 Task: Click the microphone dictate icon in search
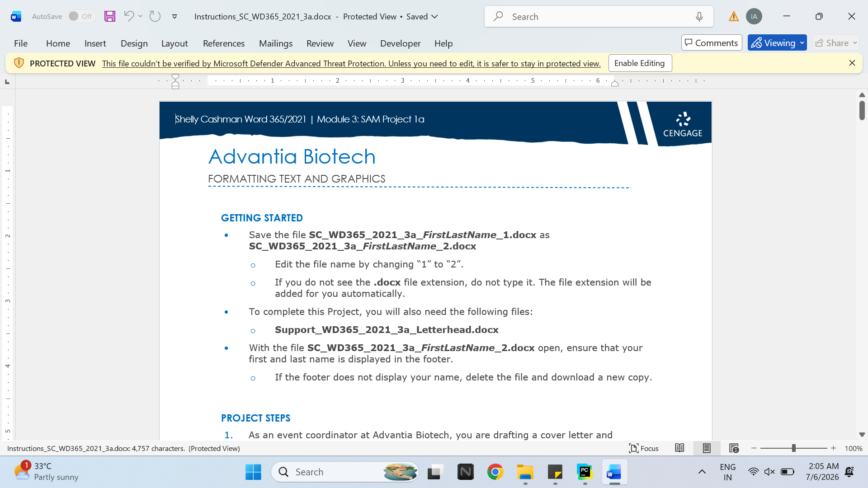coord(699,17)
